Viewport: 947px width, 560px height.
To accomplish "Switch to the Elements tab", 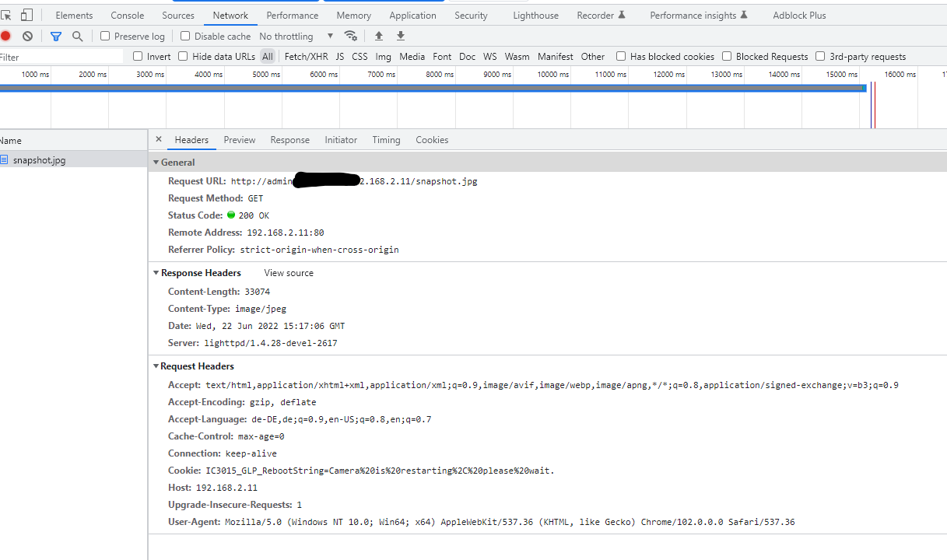I will [x=74, y=15].
